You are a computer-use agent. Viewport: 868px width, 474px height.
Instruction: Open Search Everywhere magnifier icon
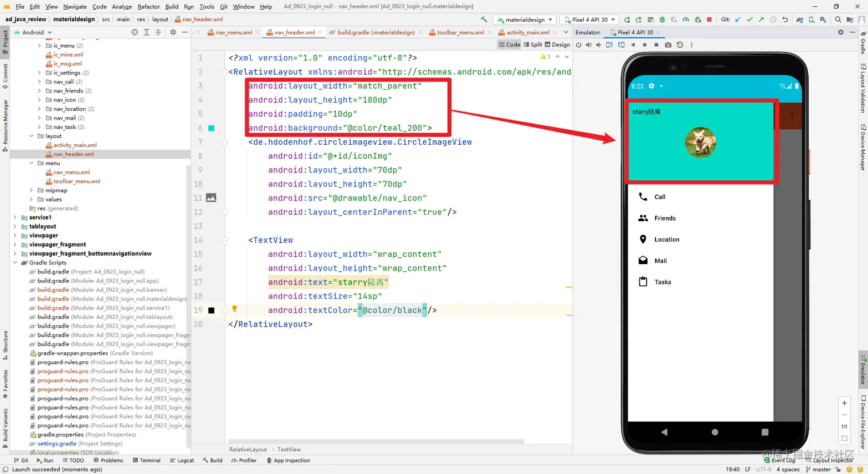838,20
